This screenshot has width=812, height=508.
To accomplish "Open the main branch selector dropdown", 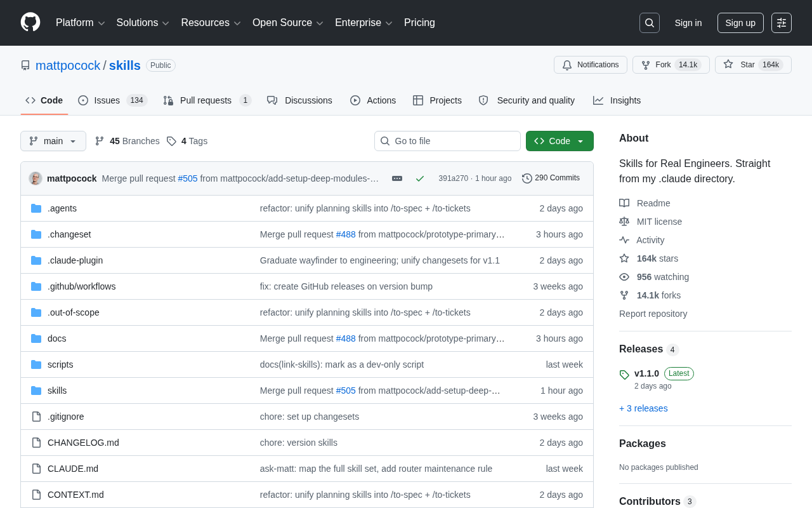I will pos(53,141).
